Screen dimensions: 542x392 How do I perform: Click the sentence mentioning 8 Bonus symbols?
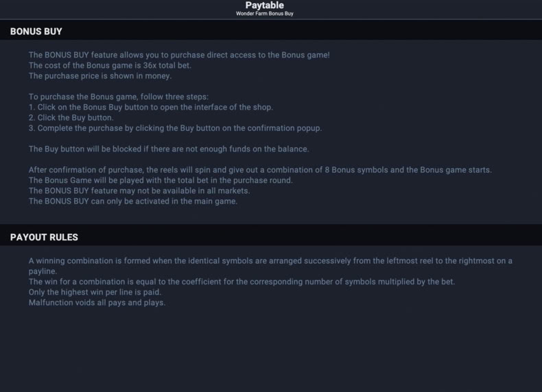[260, 170]
